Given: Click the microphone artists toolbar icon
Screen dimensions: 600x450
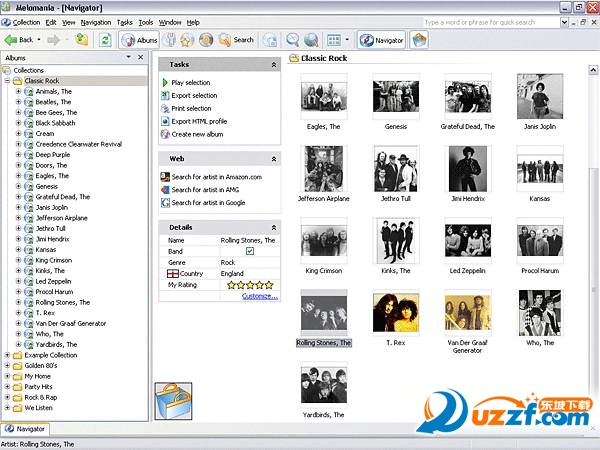Looking at the screenshot, I should pyautogui.click(x=170, y=40).
